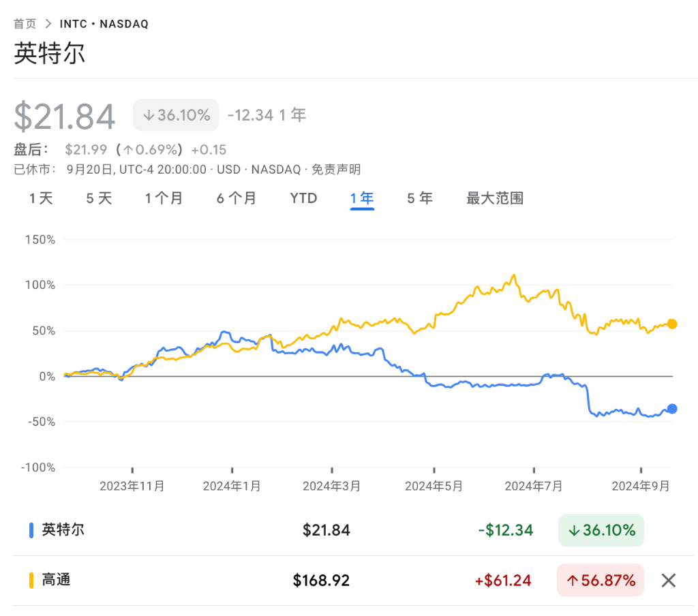Click the 150% y-axis label
Screen dimensions: 698x616
(40, 240)
